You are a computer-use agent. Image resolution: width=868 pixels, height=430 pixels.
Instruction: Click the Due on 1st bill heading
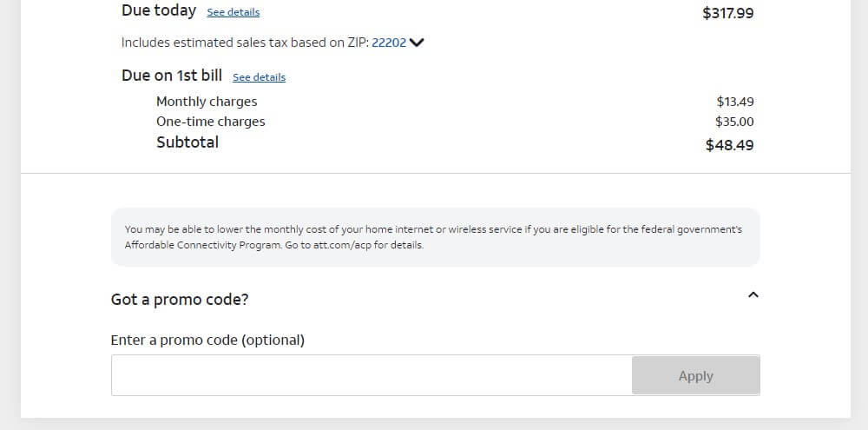(x=172, y=76)
